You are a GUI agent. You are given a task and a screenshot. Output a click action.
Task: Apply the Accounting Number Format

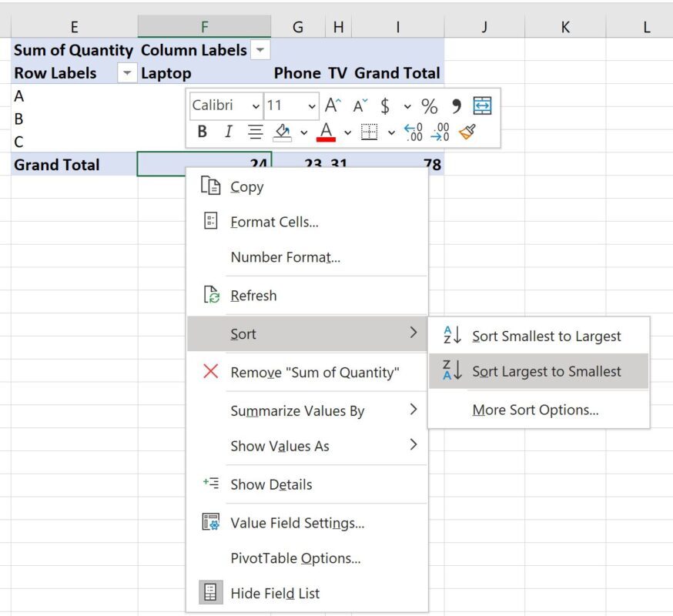tap(383, 105)
